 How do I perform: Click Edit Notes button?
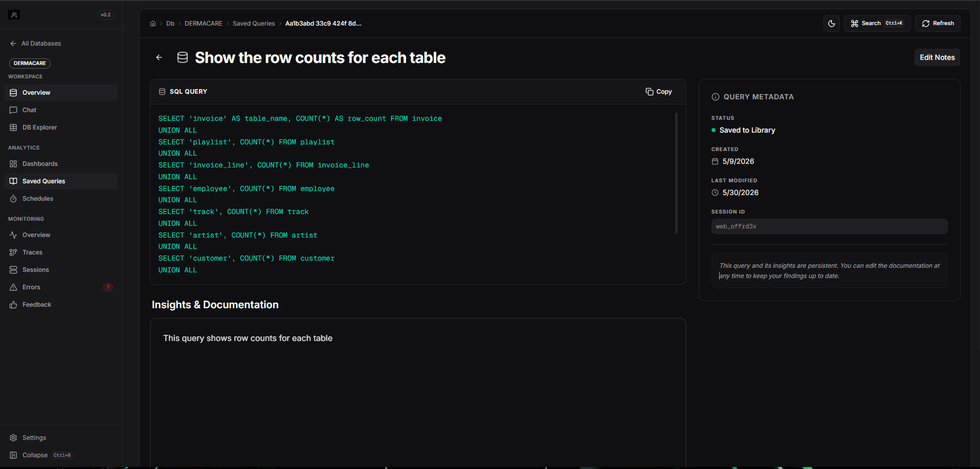coord(937,57)
